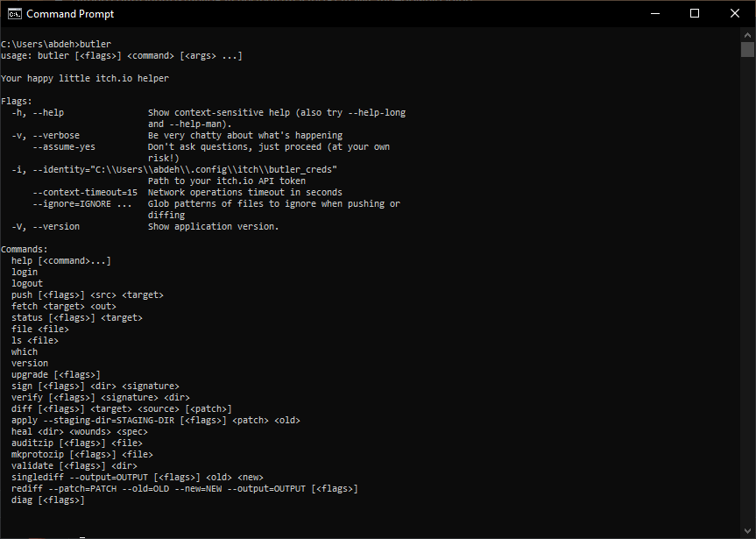Image resolution: width=756 pixels, height=539 pixels.
Task: Click the '--assume-yes' flag
Action: [x=64, y=146]
